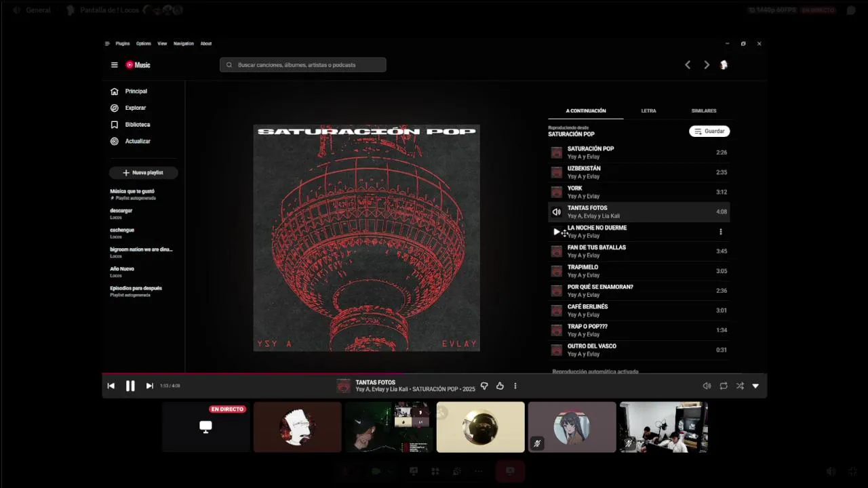This screenshot has width=868, height=488.
Task: Toggle shuffle mode
Action: pos(740,386)
